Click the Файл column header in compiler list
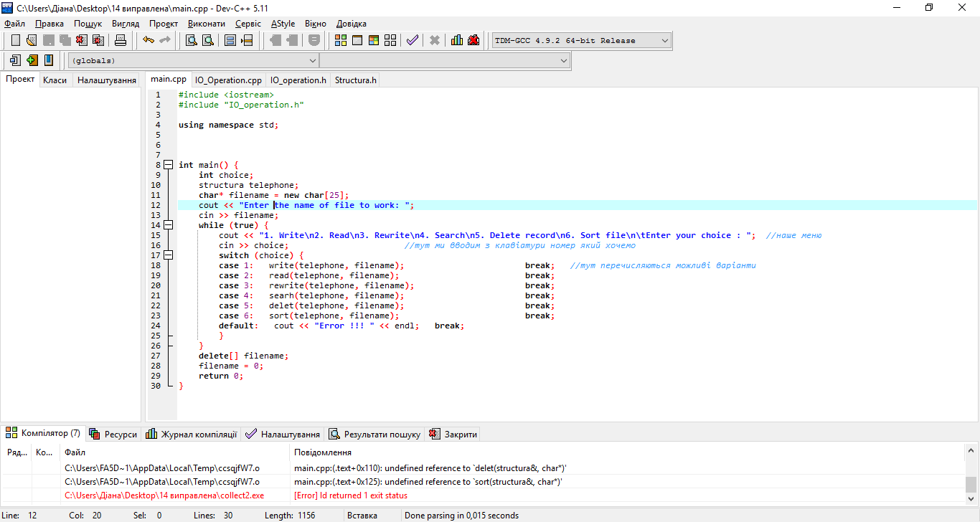 pos(175,452)
